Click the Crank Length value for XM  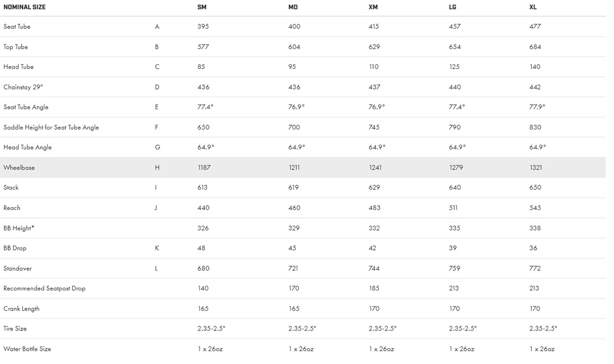(374, 308)
